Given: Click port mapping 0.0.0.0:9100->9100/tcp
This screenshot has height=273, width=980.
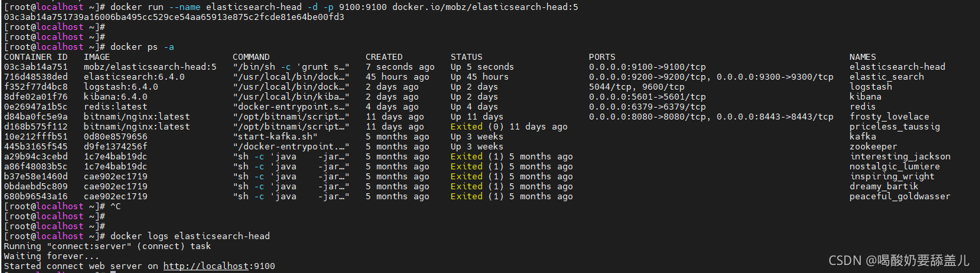Looking at the screenshot, I should click(x=648, y=67).
